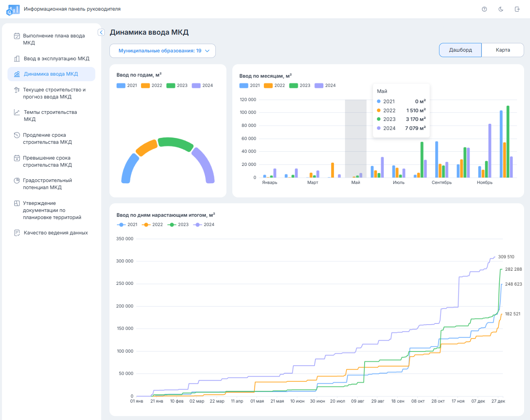The image size is (530, 420).
Task: Toggle 2023 in daily cumulative chart legend
Action: tap(178, 225)
